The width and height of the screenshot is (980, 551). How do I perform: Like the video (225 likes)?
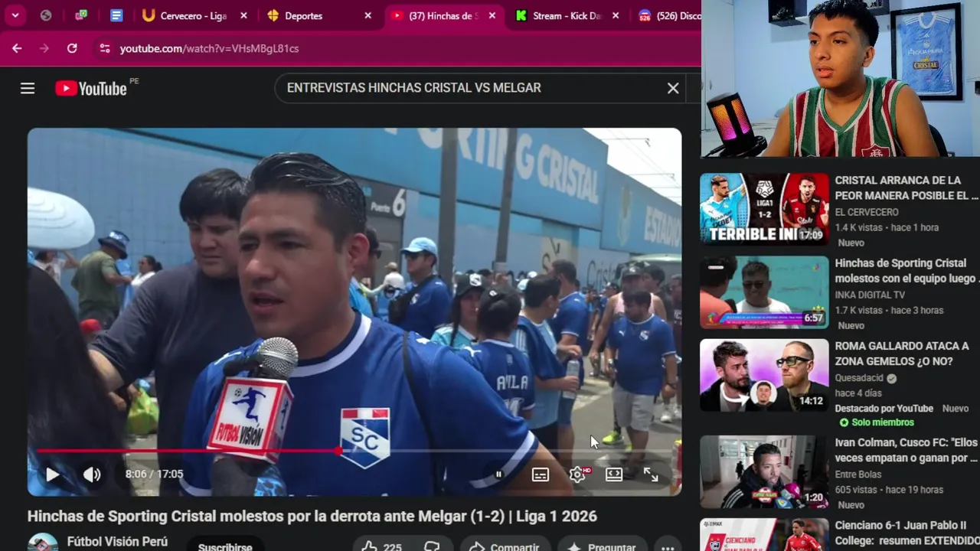[383, 546]
